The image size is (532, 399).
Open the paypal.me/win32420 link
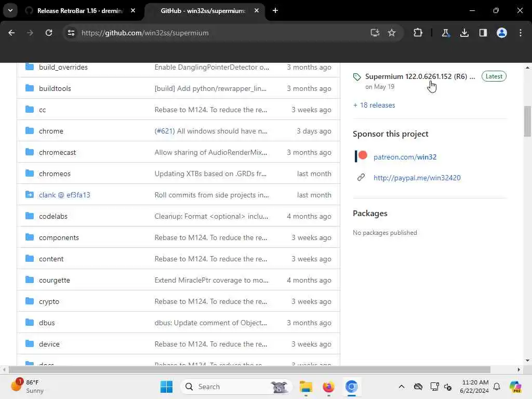coord(417,178)
